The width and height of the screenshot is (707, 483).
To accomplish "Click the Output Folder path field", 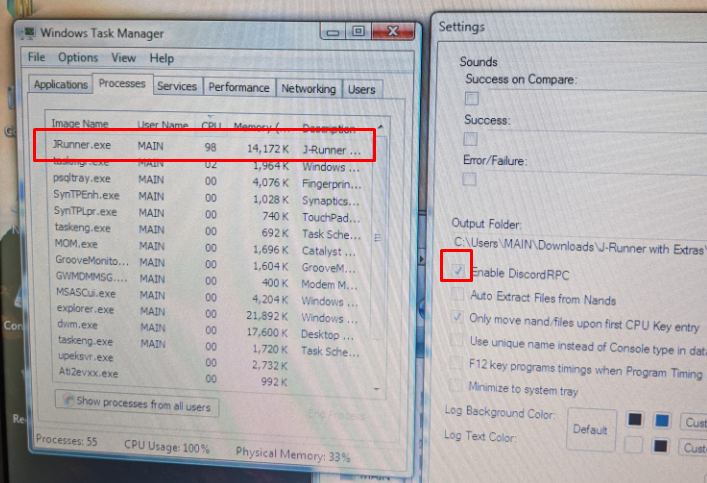I will tap(579, 247).
